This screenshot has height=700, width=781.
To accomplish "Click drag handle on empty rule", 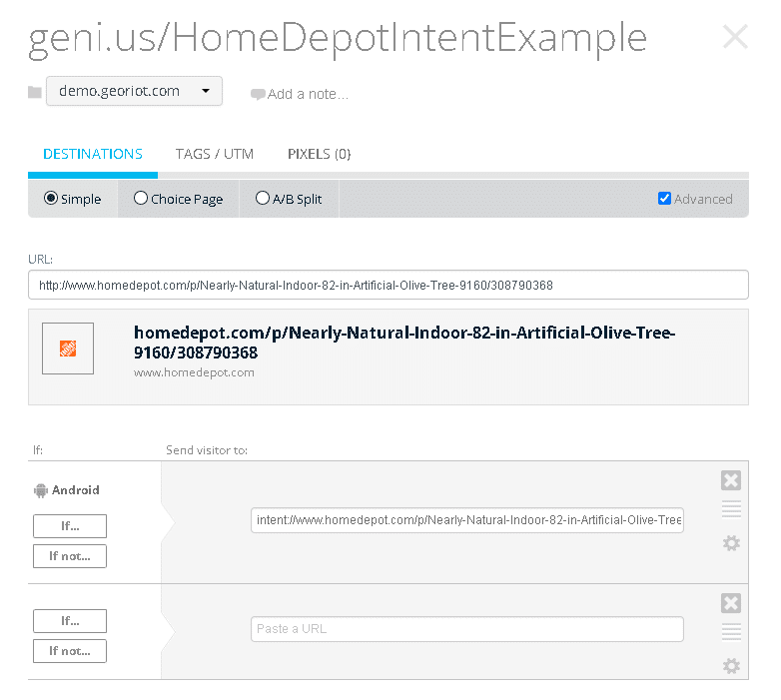I will 730,632.
